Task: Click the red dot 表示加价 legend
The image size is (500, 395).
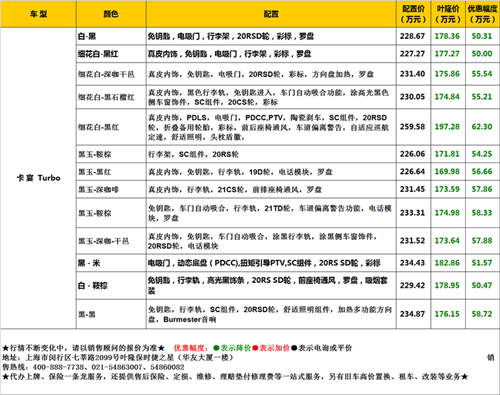Action: point(271,348)
